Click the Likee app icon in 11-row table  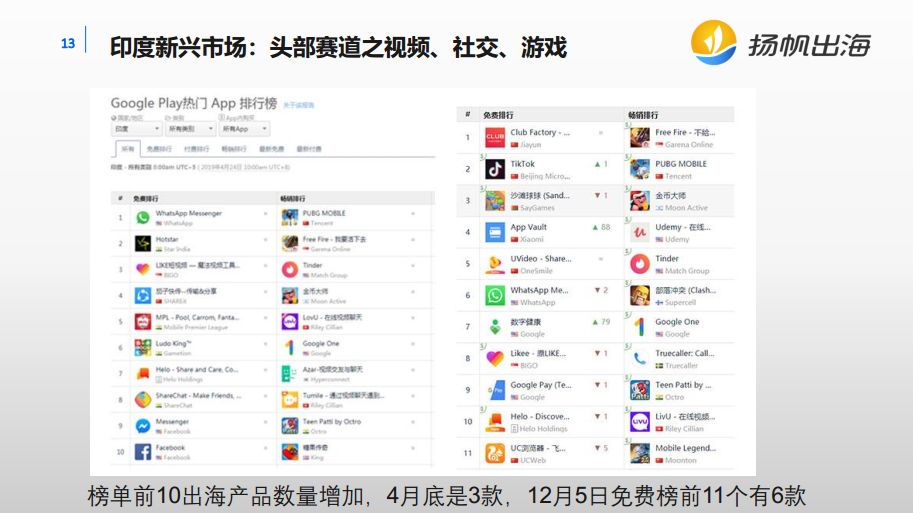coord(495,359)
